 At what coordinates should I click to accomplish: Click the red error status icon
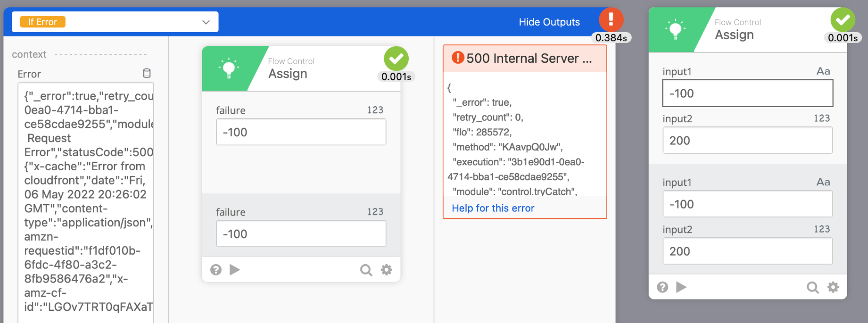[611, 19]
